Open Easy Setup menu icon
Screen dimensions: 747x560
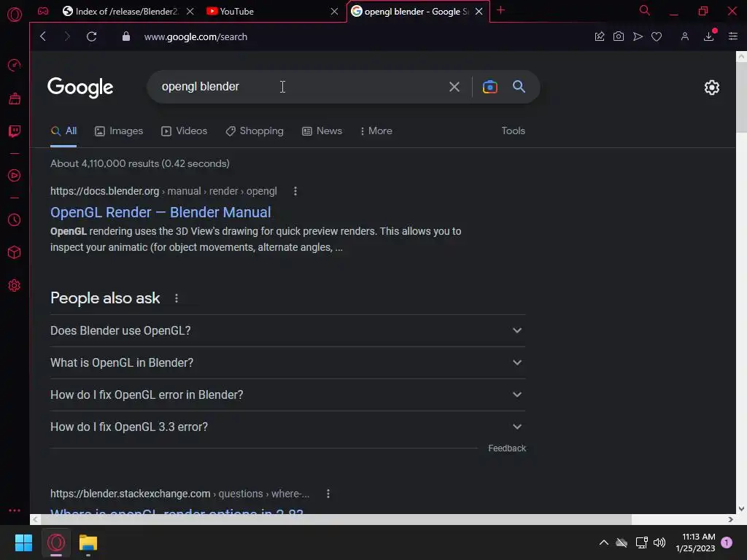pyautogui.click(x=733, y=36)
